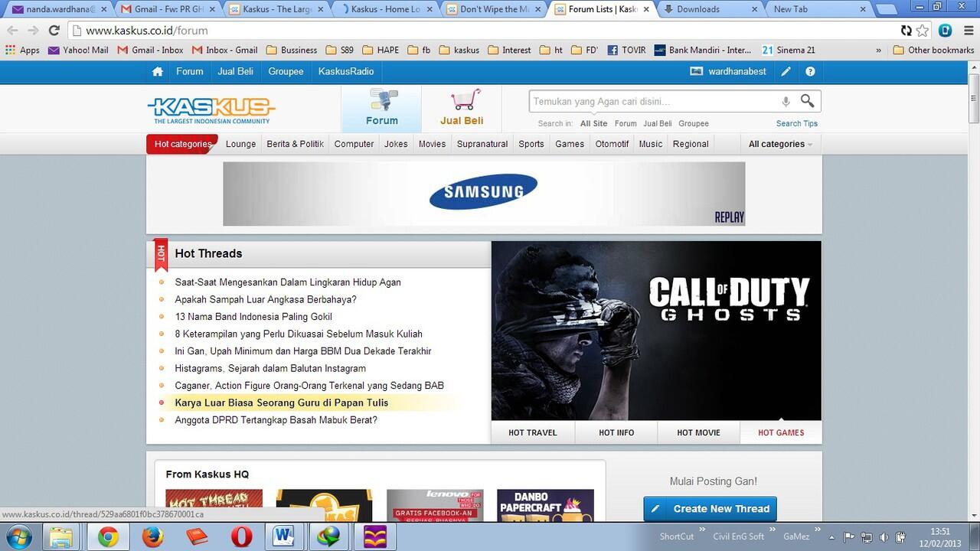Show hidden system tray icons arrow
980x551 pixels.
coord(831,537)
